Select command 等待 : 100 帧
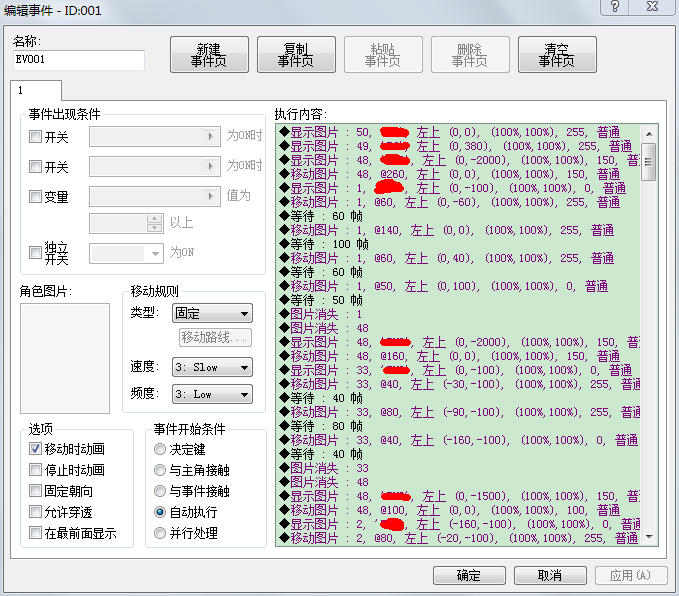 [x=324, y=244]
